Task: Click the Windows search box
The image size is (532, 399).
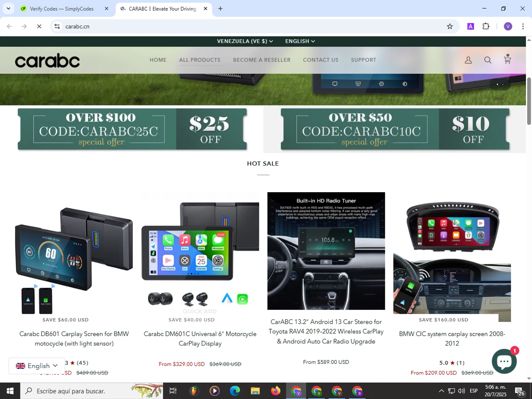Action: click(x=92, y=391)
